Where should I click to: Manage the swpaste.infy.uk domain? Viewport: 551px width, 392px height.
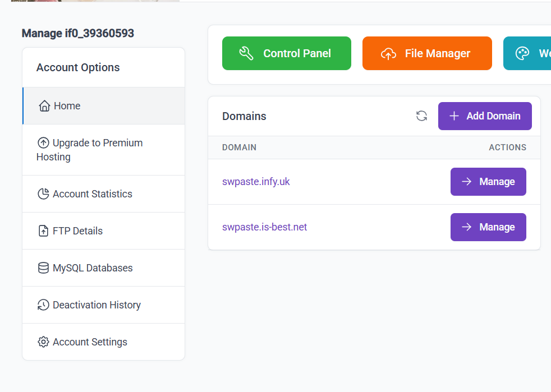pyautogui.click(x=488, y=182)
